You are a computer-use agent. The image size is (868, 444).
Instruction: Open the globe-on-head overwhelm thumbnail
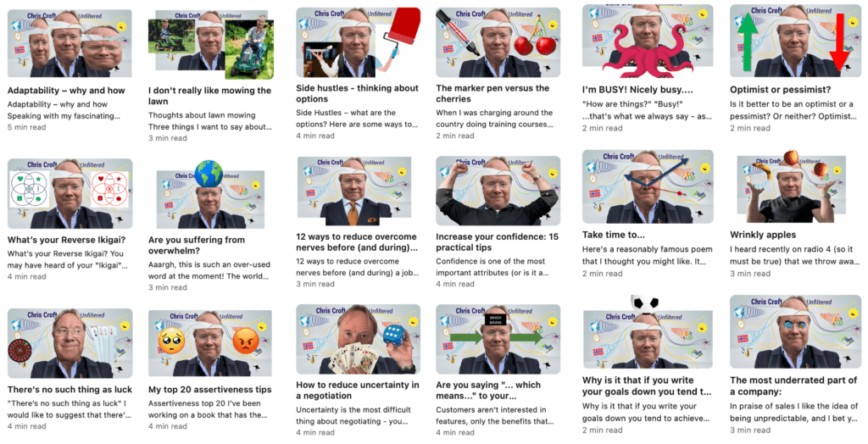[211, 196]
